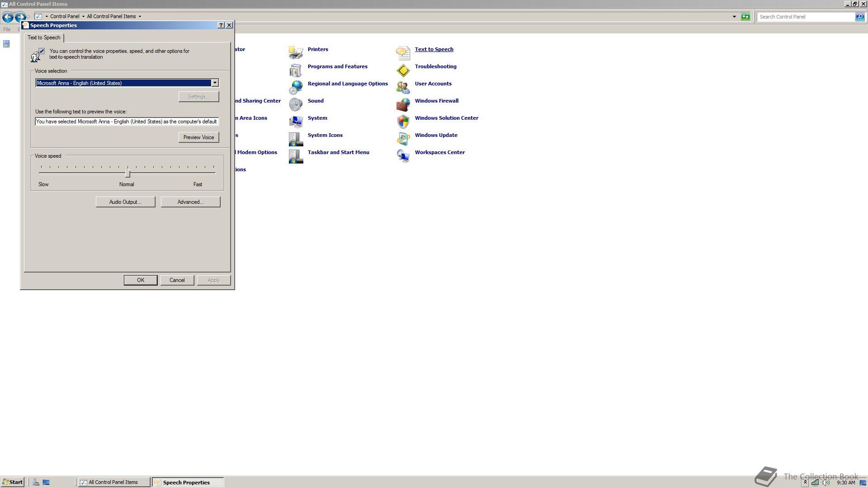This screenshot has height=488, width=868.
Task: Select the Text to Speech tab
Action: 44,38
